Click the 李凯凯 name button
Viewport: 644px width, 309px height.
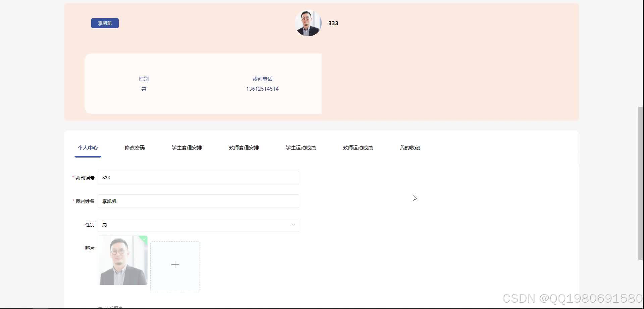(x=105, y=23)
